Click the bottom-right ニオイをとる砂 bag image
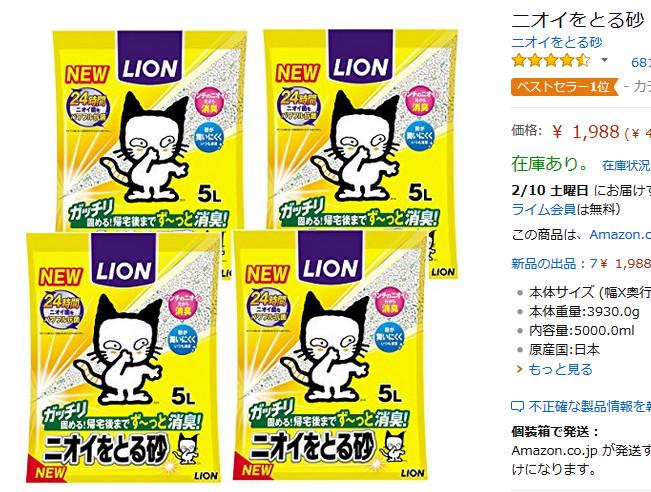The image size is (651, 492). [x=330, y=356]
